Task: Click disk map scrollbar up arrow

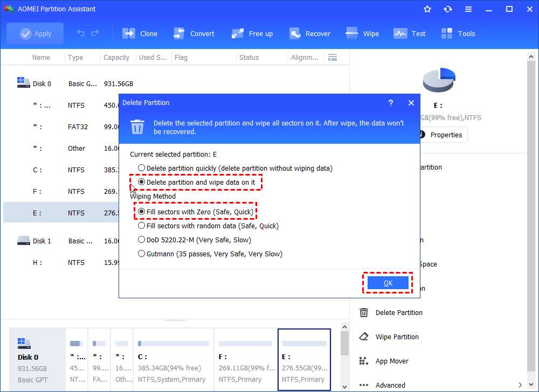Action: click(345, 327)
